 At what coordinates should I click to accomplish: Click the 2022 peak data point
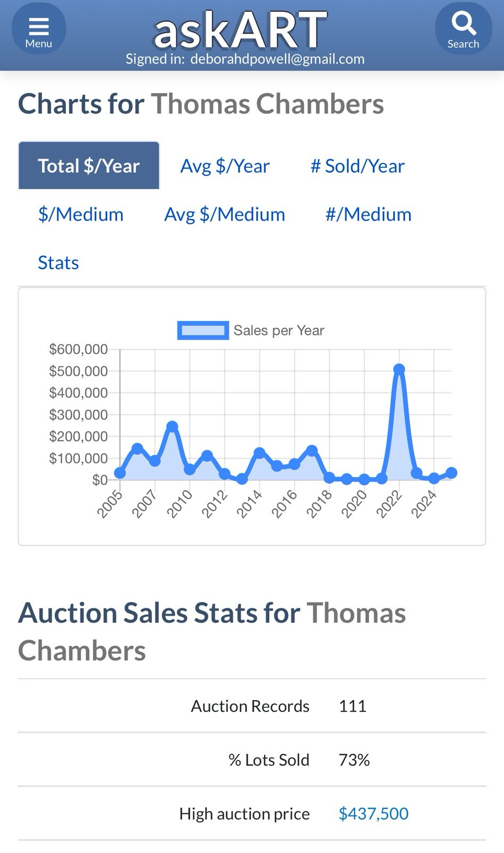(399, 369)
